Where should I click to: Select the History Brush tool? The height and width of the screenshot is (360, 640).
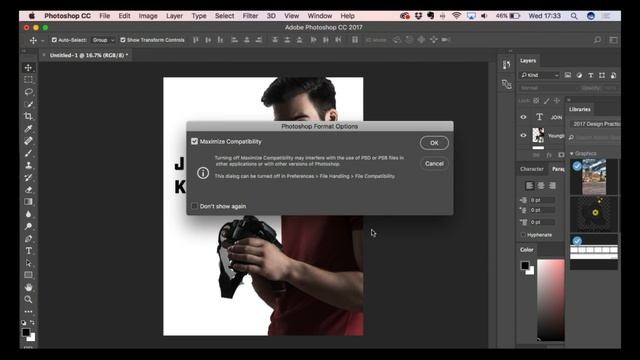(28, 178)
